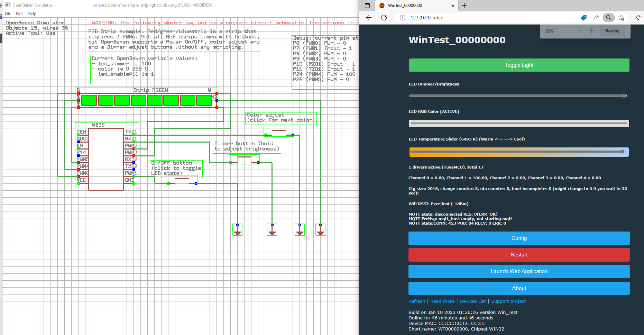This screenshot has height=335, width=644.
Task: Click the Color adjust button component
Action: (x=279, y=132)
